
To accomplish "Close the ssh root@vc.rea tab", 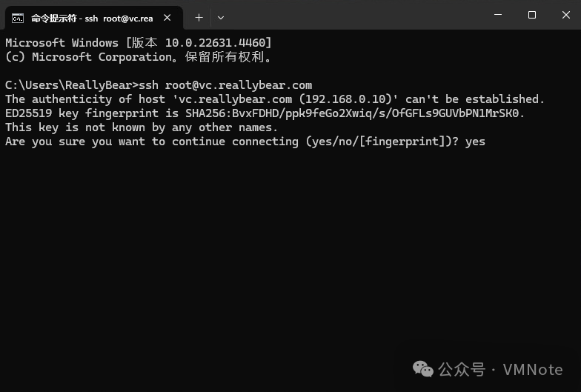I will (167, 17).
